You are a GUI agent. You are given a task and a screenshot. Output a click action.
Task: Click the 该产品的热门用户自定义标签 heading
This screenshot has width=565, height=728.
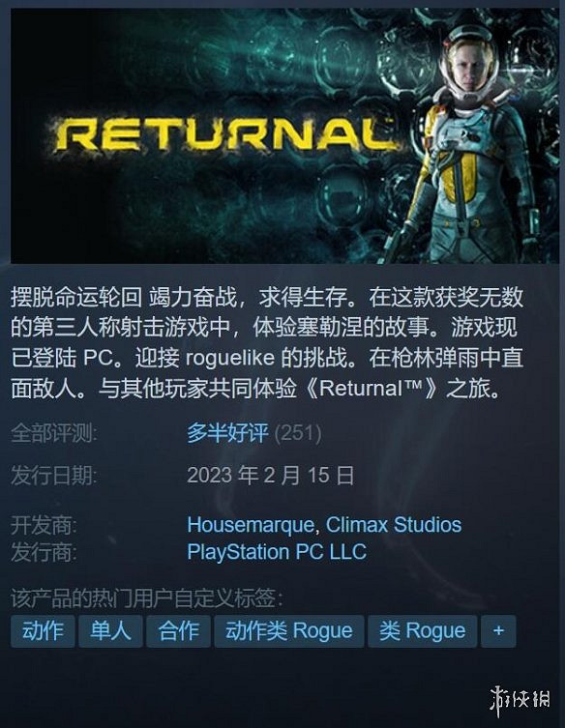147,598
